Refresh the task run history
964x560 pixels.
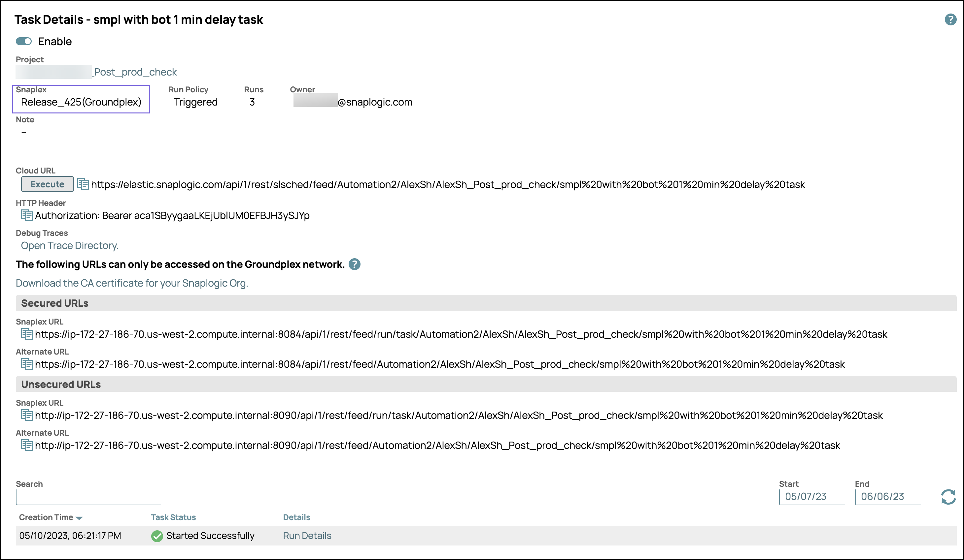(x=948, y=497)
